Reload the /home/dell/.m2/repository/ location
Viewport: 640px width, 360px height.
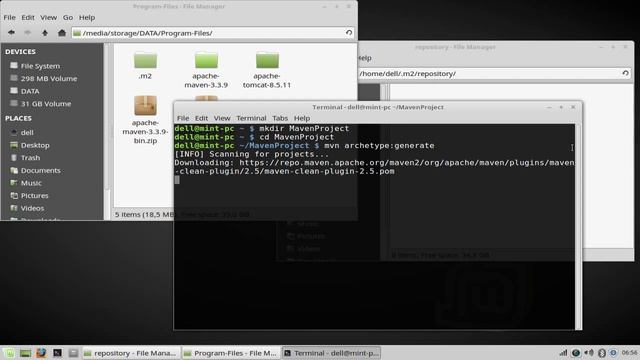(625, 73)
